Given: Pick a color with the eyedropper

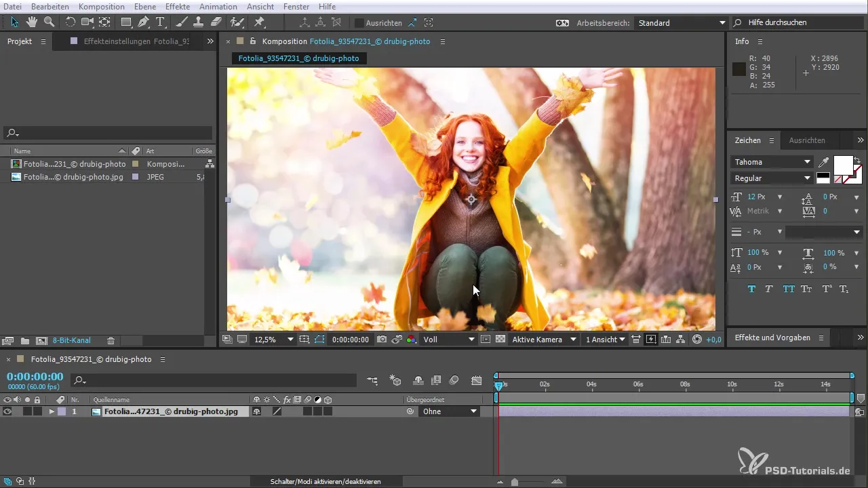Looking at the screenshot, I should (x=823, y=163).
